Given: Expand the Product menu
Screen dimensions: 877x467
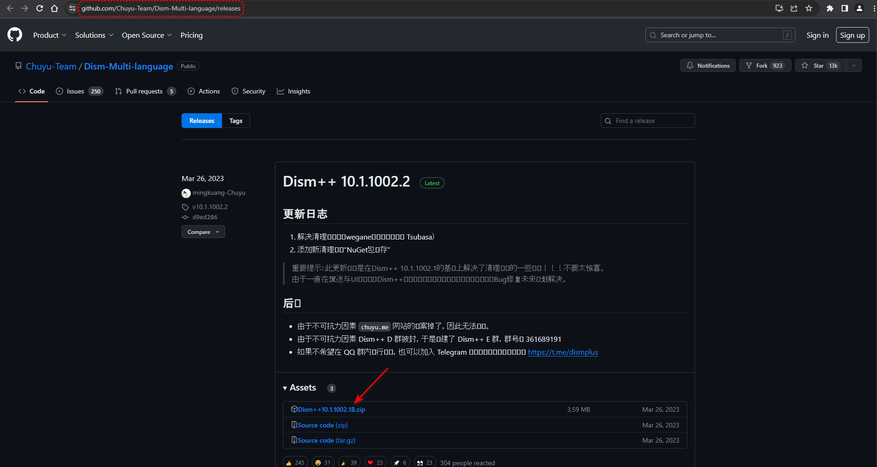Looking at the screenshot, I should [x=49, y=35].
